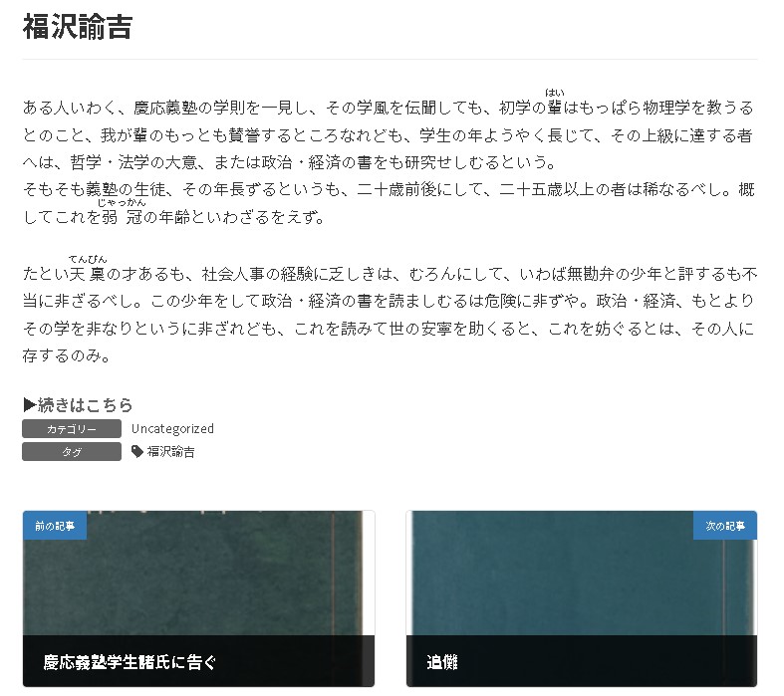Click the blue 次の記事 badge
The width and height of the screenshot is (784, 696).
tap(724, 526)
